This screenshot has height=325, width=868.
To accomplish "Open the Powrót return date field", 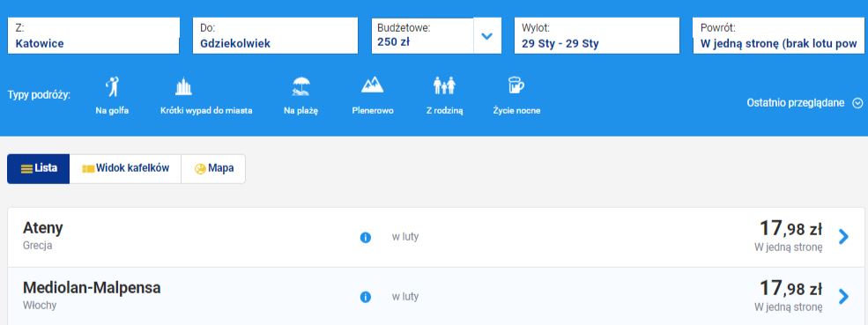I will tap(778, 36).
